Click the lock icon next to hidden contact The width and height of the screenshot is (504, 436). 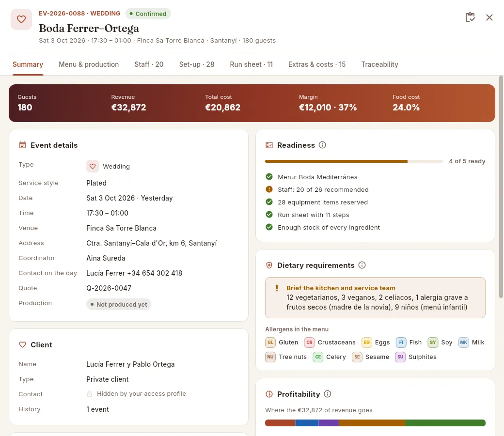tap(90, 393)
